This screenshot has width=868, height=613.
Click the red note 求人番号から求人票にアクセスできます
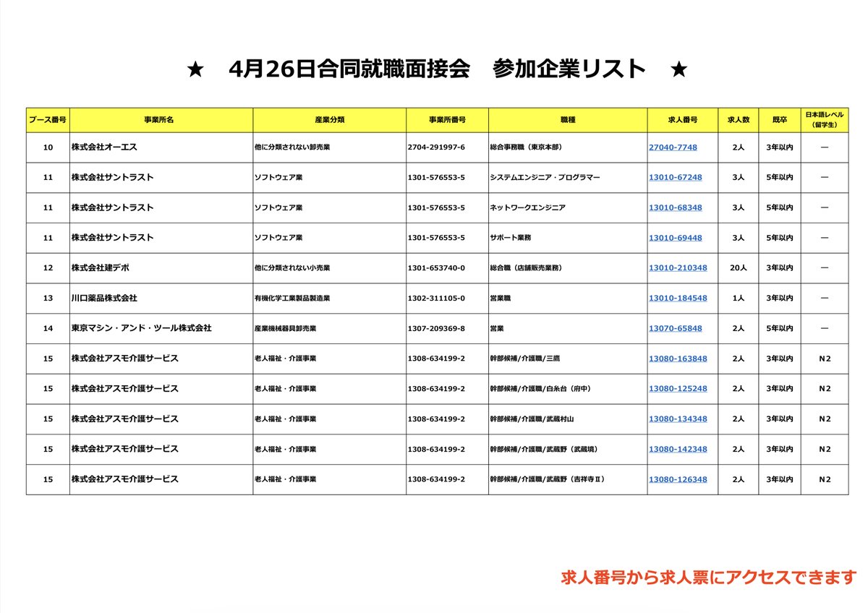click(x=709, y=578)
